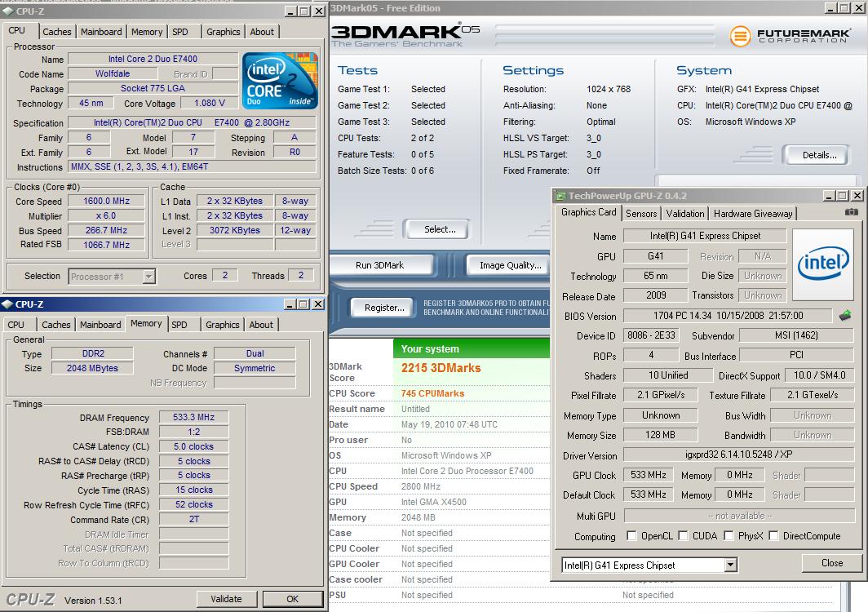Open Hardware Giveaway tab in GPU-Z
Viewport: 868px width, 612px height.
click(753, 213)
